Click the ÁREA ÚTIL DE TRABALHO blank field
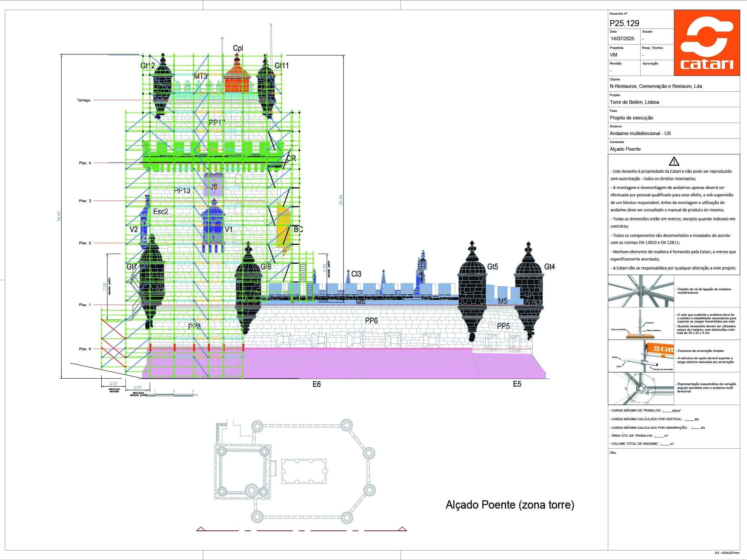Image resolution: width=747 pixels, height=560 pixels. tap(659, 436)
